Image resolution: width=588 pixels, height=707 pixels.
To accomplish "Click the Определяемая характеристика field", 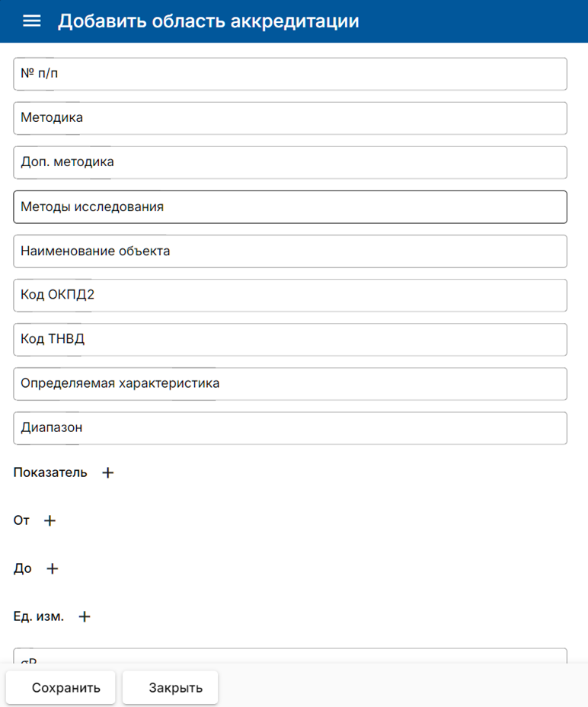I will coord(289,383).
